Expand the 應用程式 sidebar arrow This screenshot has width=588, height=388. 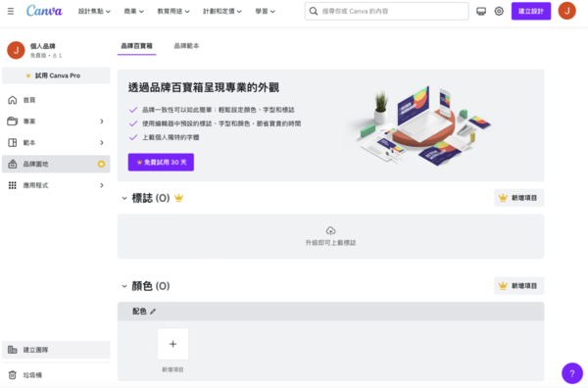102,185
